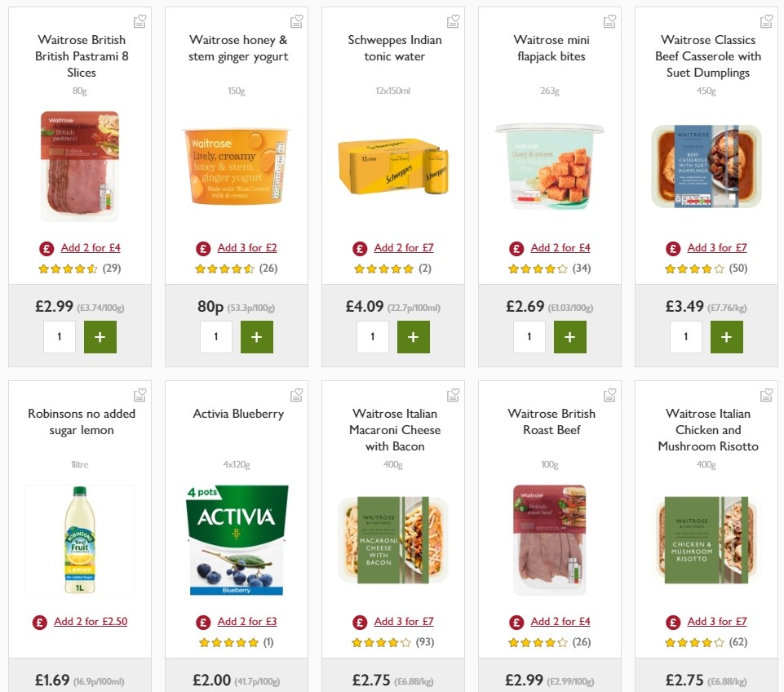Bookmark the Robinsons no added sugar lemon drink
This screenshot has width=784, height=692.
(x=140, y=394)
